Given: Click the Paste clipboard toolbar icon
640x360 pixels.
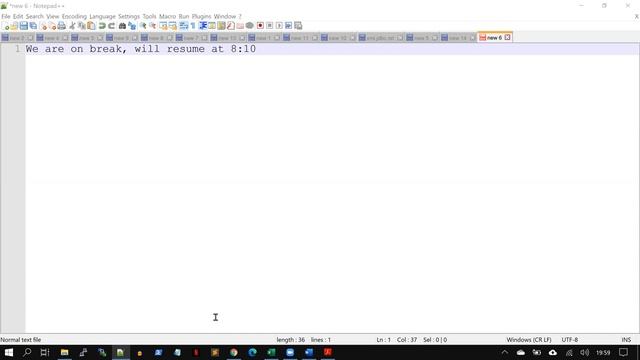Looking at the screenshot, I should (91, 26).
